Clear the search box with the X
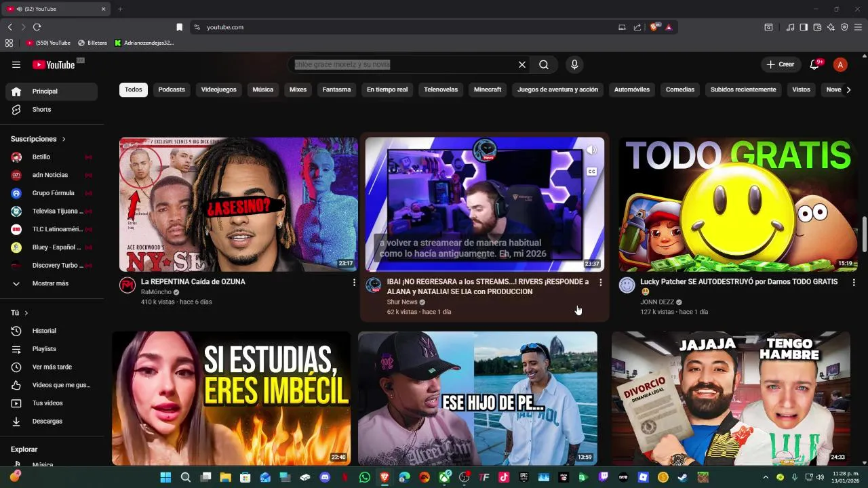The height and width of the screenshot is (488, 868). coord(522,64)
